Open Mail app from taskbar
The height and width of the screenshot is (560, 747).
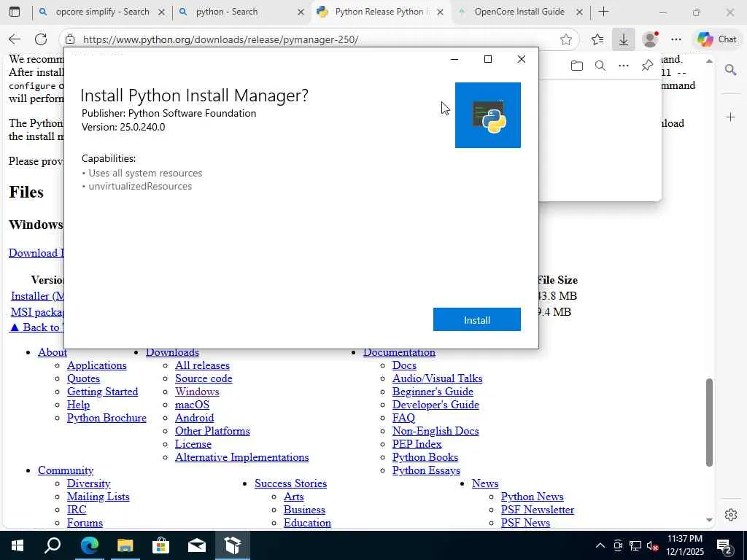pos(197,545)
